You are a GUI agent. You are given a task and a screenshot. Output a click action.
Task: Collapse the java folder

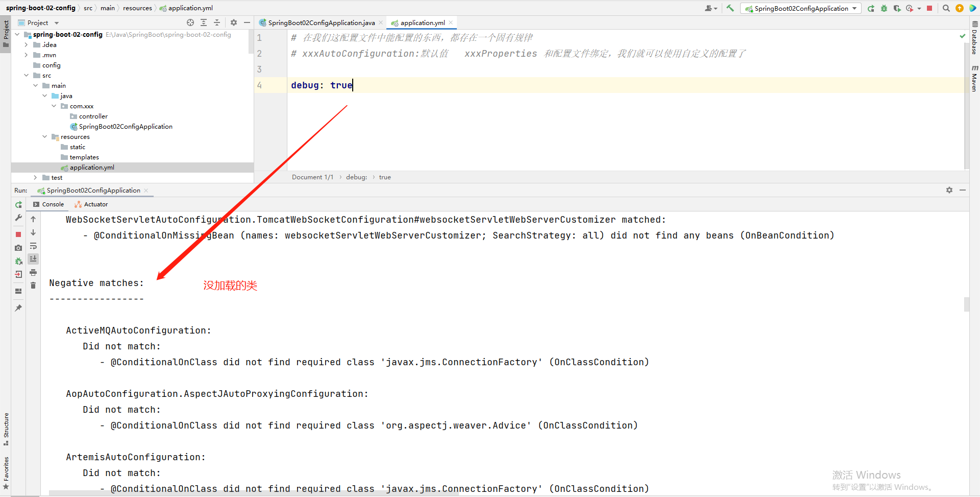coord(44,96)
